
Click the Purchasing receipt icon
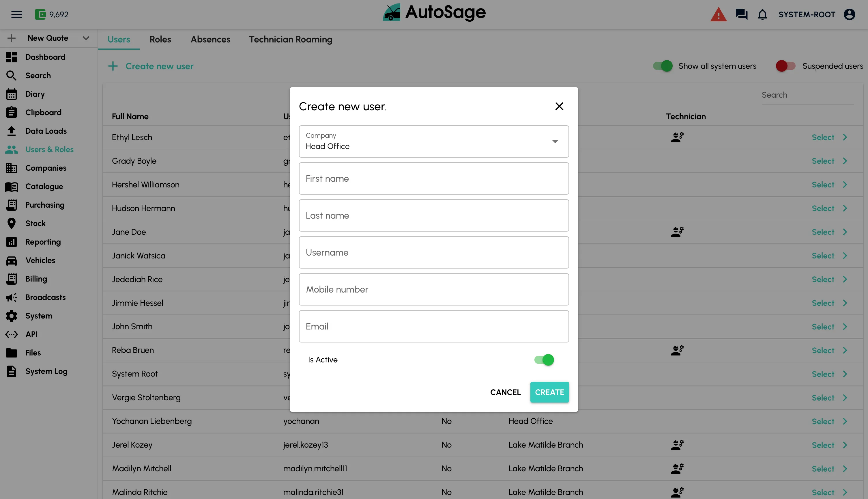[x=11, y=205]
